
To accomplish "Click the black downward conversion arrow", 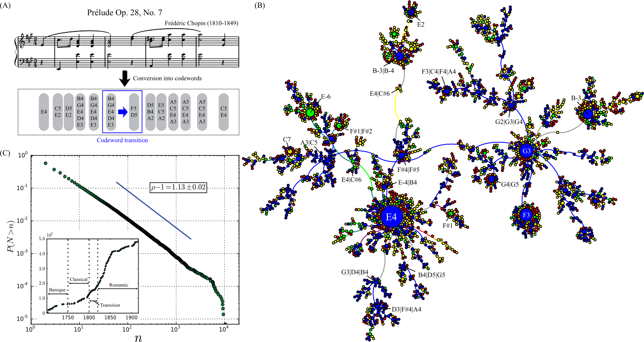I will tap(124, 78).
